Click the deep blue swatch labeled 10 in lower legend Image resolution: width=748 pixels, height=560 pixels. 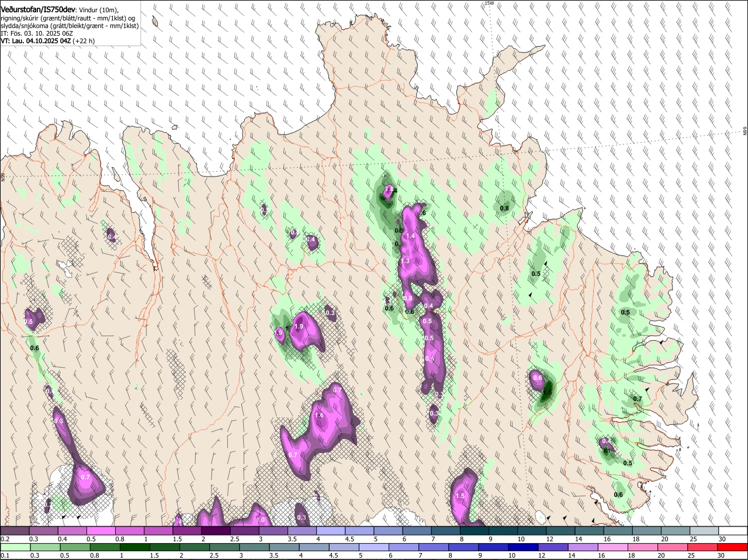point(524,547)
